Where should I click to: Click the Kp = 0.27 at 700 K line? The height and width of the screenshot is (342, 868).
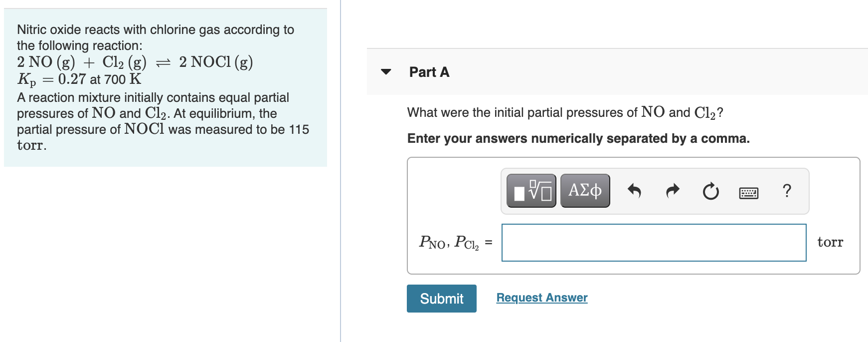coord(79,79)
